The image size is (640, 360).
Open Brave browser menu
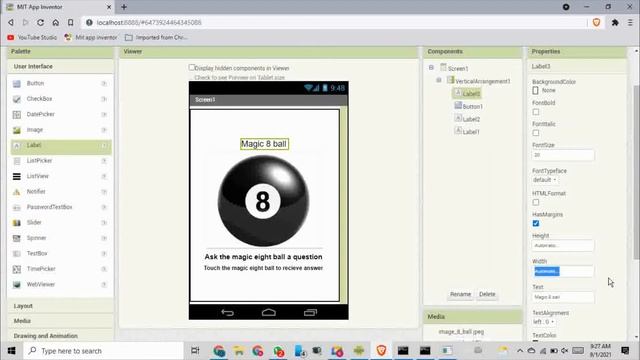click(630, 22)
